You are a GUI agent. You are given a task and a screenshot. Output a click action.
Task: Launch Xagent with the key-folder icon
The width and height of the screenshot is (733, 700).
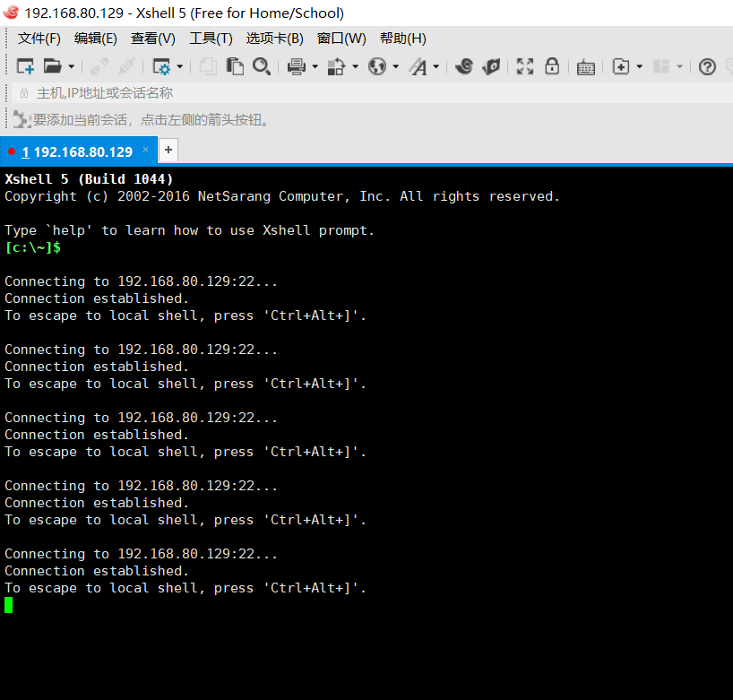pos(491,66)
